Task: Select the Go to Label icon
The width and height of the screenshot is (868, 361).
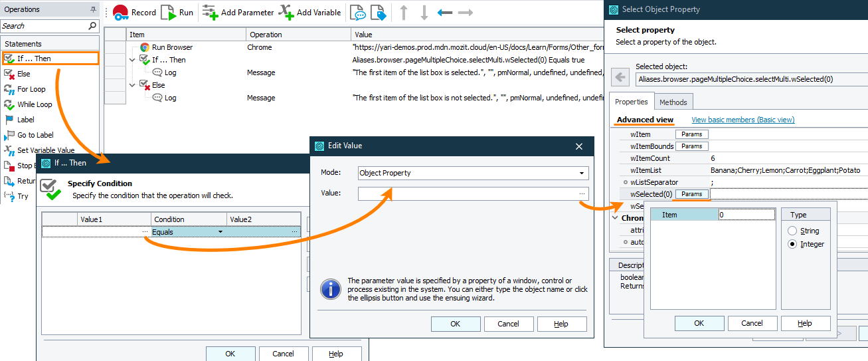Action: pyautogui.click(x=9, y=135)
